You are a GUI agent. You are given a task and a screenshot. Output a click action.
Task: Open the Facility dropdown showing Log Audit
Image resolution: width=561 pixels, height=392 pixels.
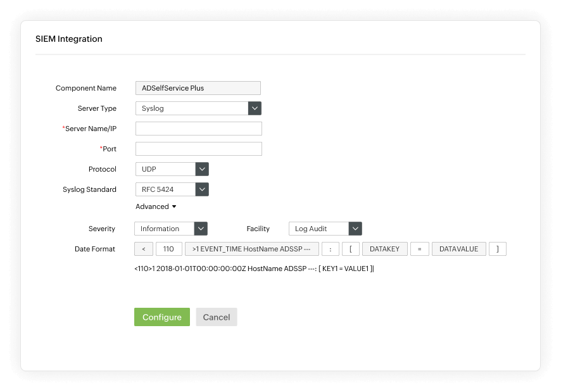(354, 229)
